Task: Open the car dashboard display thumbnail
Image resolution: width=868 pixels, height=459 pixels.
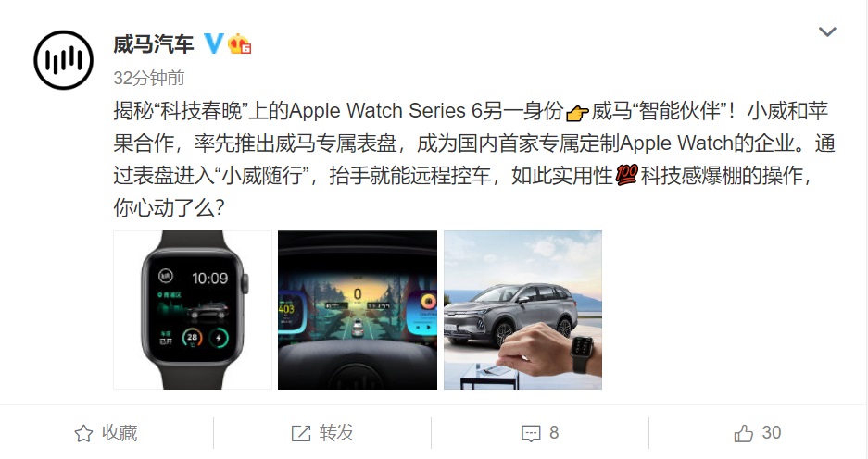Action: click(x=358, y=310)
